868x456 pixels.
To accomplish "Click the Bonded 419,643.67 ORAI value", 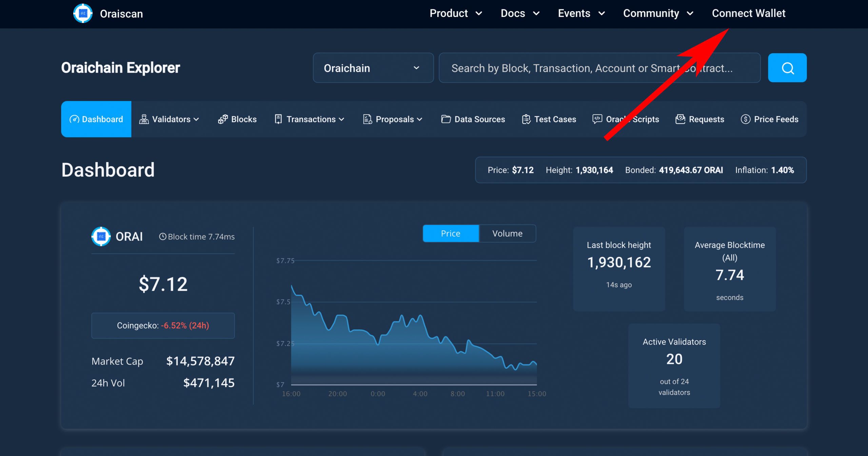I will click(691, 170).
